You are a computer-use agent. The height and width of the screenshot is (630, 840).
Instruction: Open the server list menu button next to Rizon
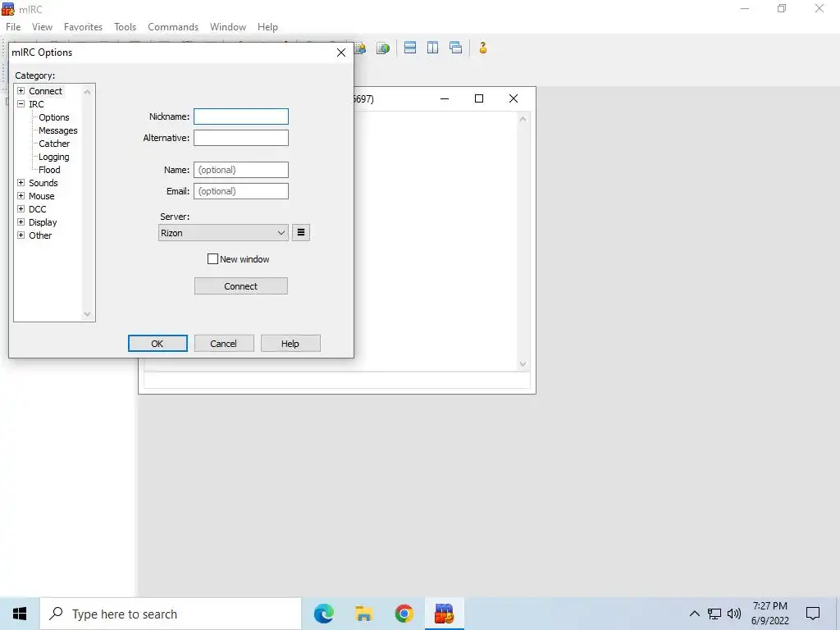[x=301, y=232]
